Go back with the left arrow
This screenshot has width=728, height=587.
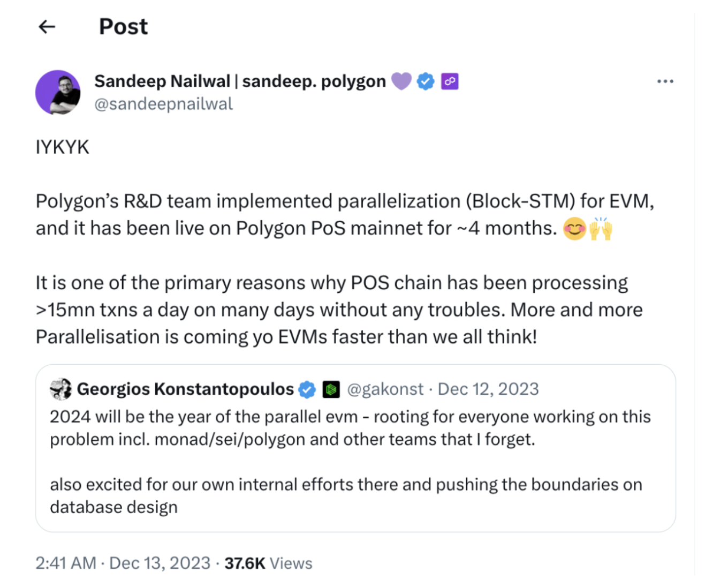pyautogui.click(x=47, y=27)
